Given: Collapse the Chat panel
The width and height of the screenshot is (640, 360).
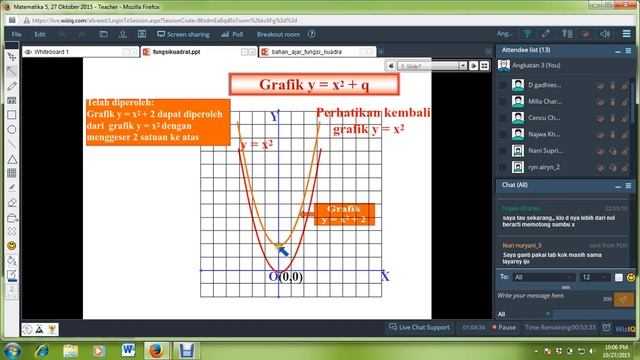Looking at the screenshot, I should pos(618,186).
